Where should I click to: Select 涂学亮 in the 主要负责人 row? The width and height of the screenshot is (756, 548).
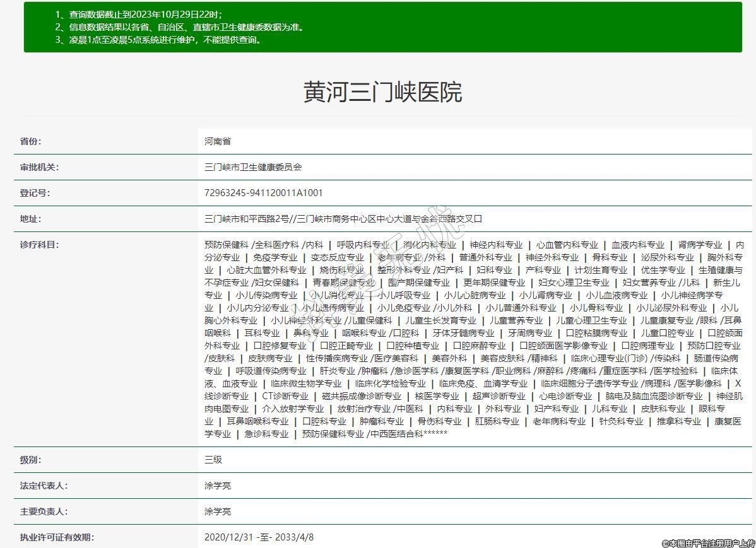[x=218, y=511]
